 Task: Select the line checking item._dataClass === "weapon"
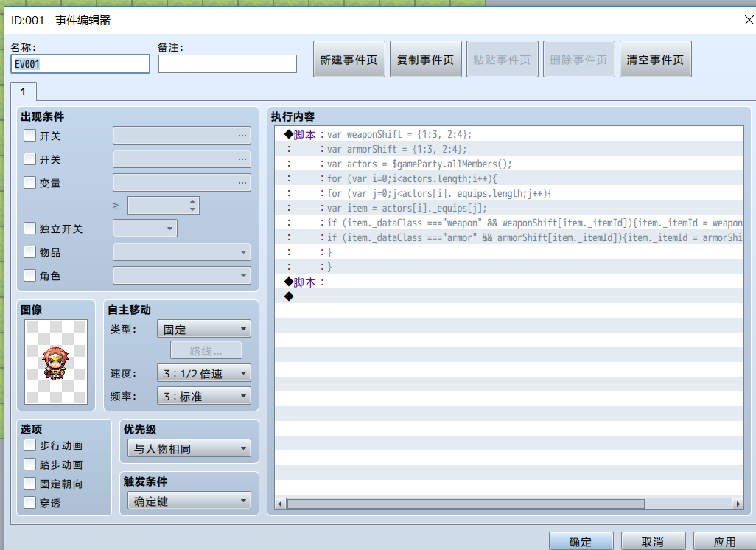pyautogui.click(x=508, y=223)
